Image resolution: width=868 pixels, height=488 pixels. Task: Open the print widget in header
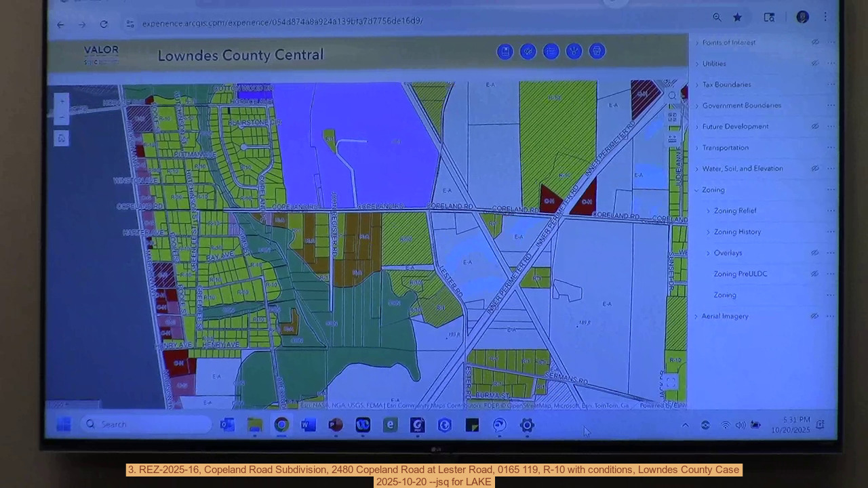tap(597, 52)
